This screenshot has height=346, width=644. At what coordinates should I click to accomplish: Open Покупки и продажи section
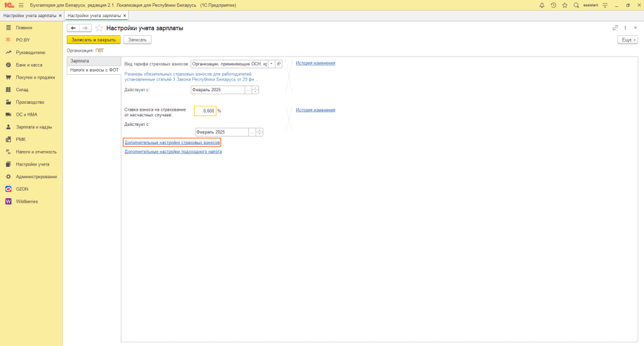point(31,77)
